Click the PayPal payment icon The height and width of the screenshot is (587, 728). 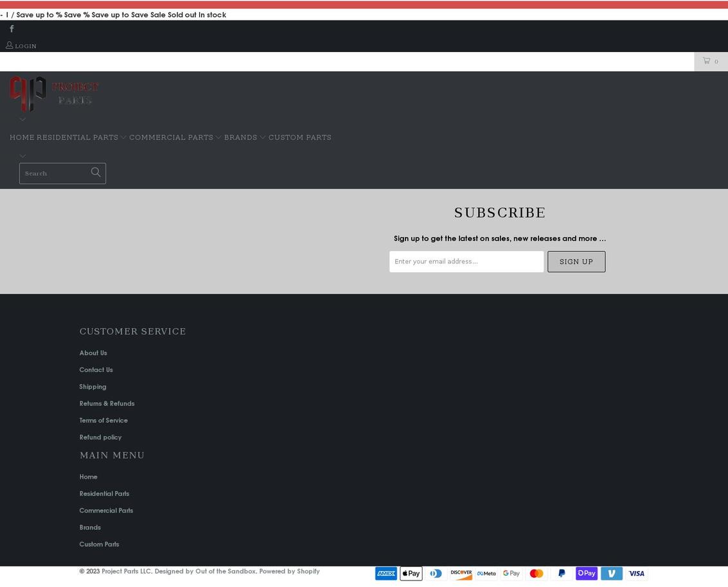(x=562, y=574)
